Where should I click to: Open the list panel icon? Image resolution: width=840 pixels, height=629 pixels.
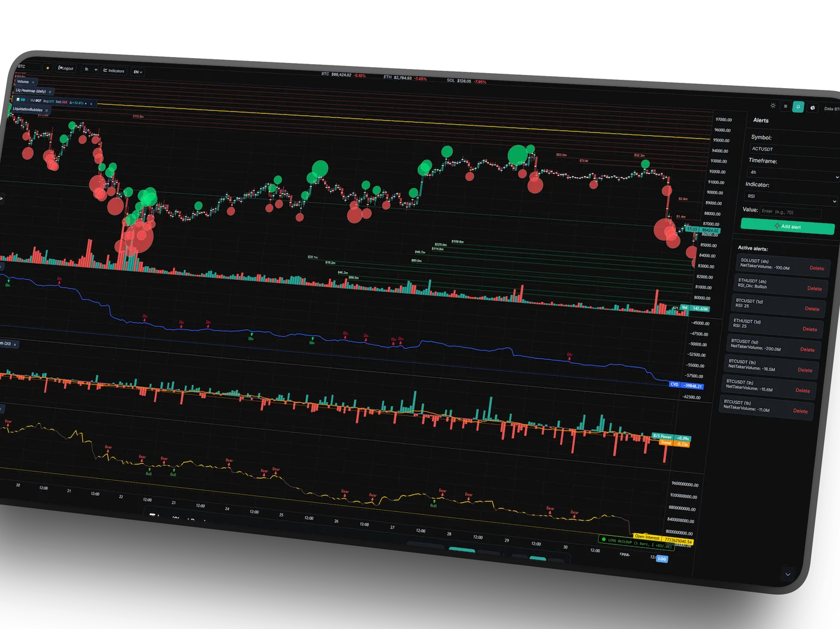pos(785,106)
